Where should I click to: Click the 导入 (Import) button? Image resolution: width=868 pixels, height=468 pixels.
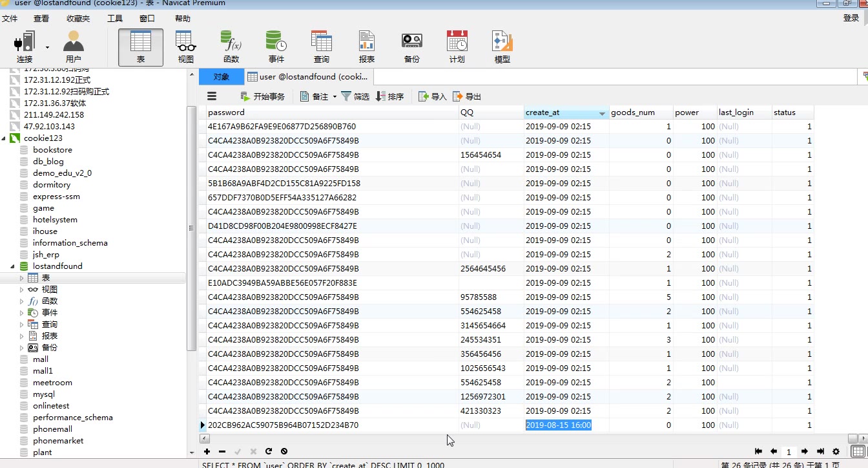[433, 96]
